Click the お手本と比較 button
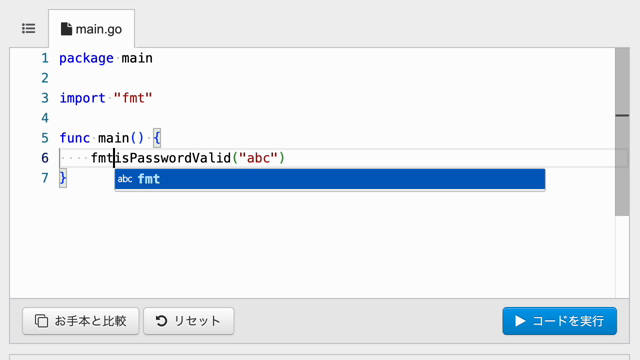 click(81, 321)
